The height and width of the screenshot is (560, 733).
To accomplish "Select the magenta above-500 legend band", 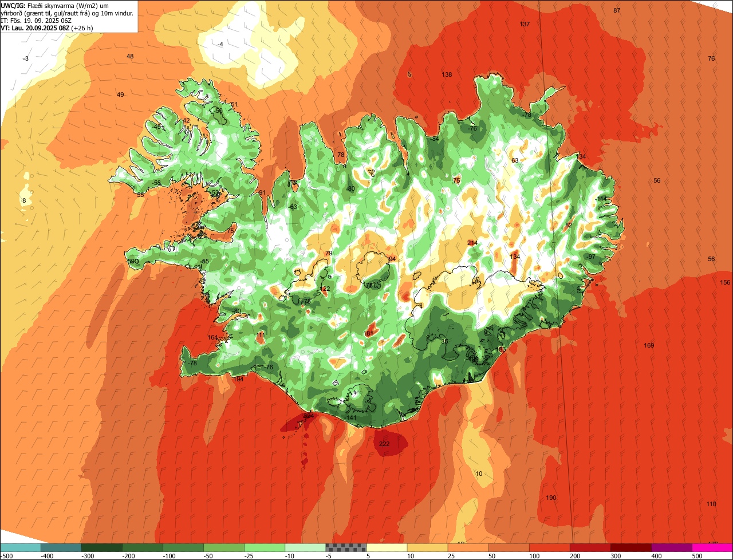I will pos(712,547).
